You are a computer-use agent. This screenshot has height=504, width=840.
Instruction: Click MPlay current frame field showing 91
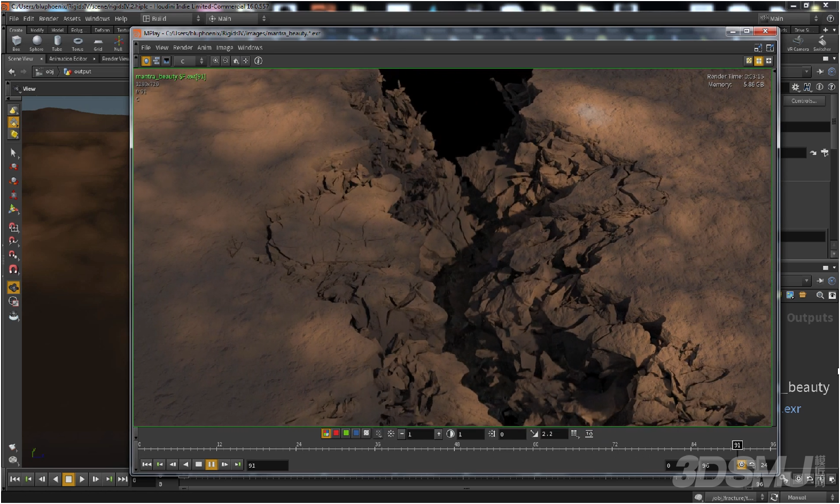pos(267,466)
